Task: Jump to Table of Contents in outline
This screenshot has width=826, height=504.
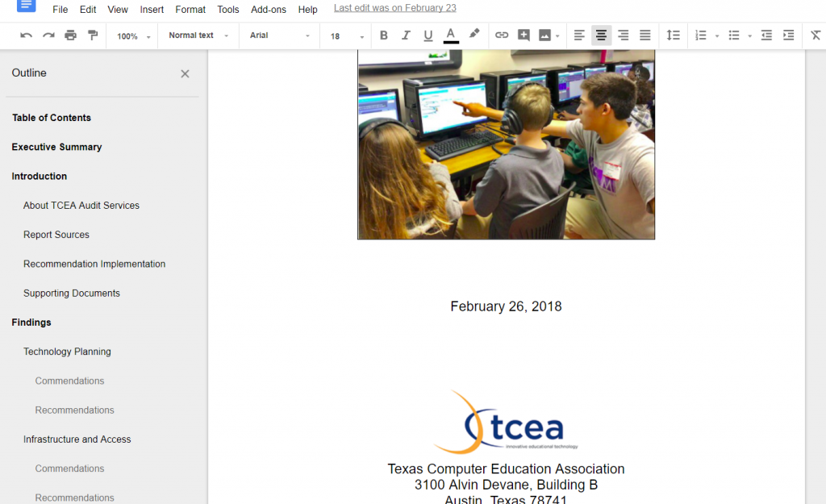Action: [52, 118]
